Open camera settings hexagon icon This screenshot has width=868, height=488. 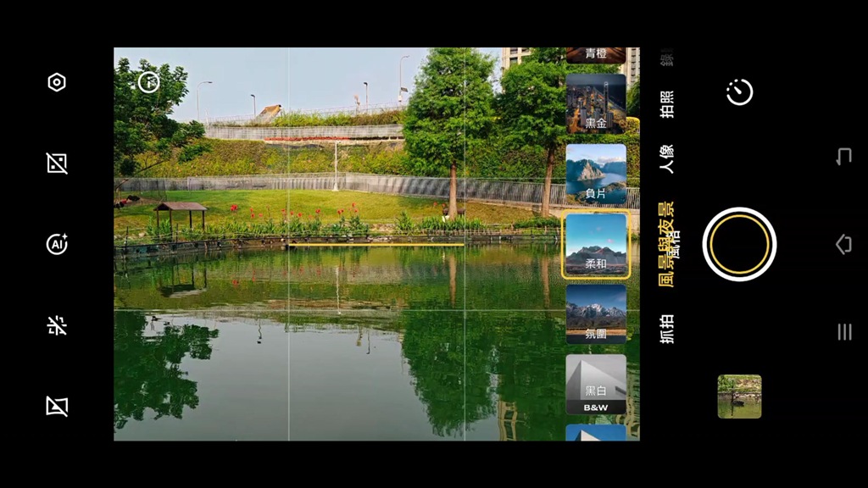(57, 82)
